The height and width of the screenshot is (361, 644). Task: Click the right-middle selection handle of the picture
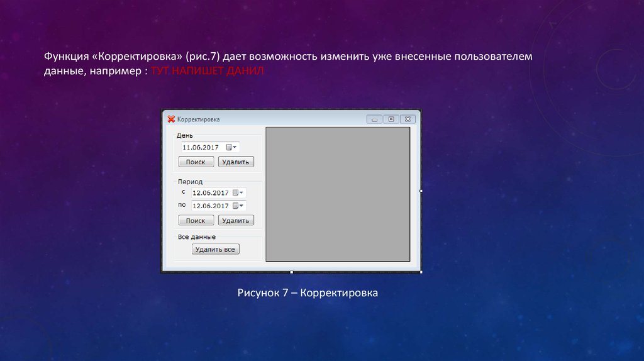click(421, 191)
